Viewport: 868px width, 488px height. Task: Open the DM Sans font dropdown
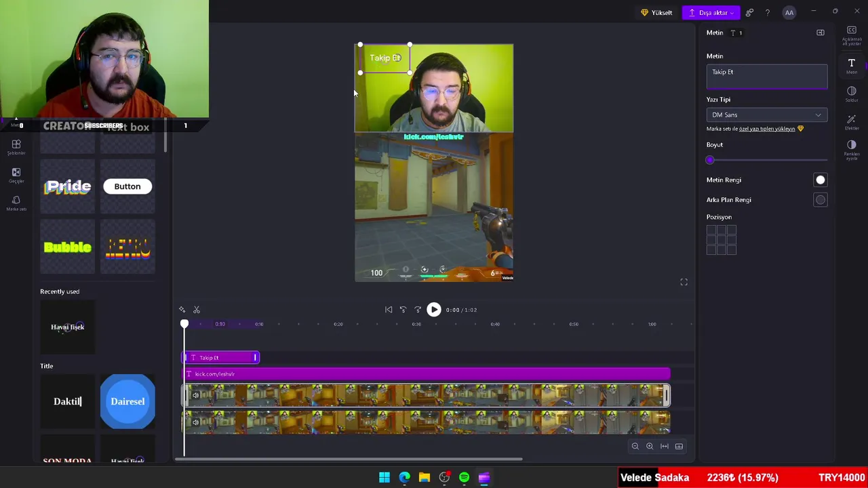click(767, 115)
